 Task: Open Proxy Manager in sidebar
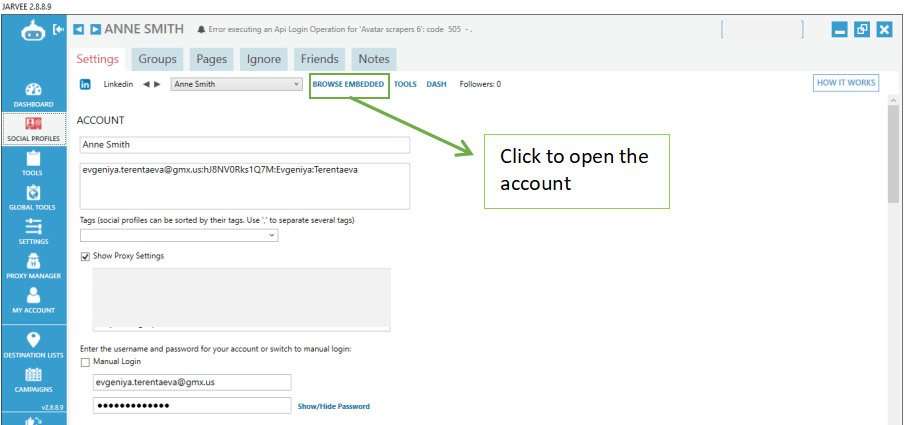(x=33, y=266)
